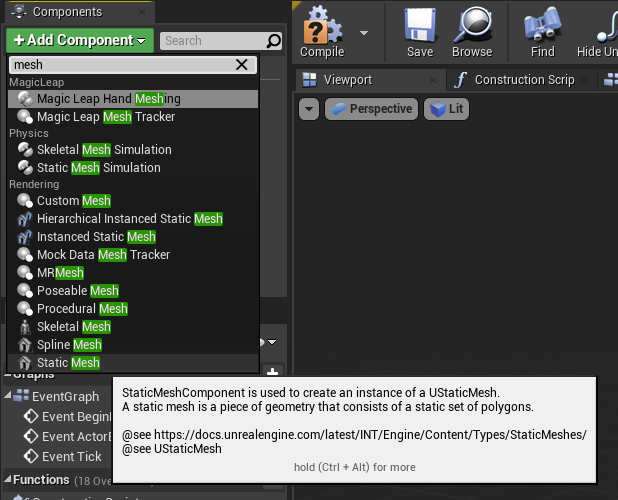Viewport: 618px width, 500px height.
Task: Open the view options dropdown arrow in My Blueprint
Action: (x=272, y=342)
